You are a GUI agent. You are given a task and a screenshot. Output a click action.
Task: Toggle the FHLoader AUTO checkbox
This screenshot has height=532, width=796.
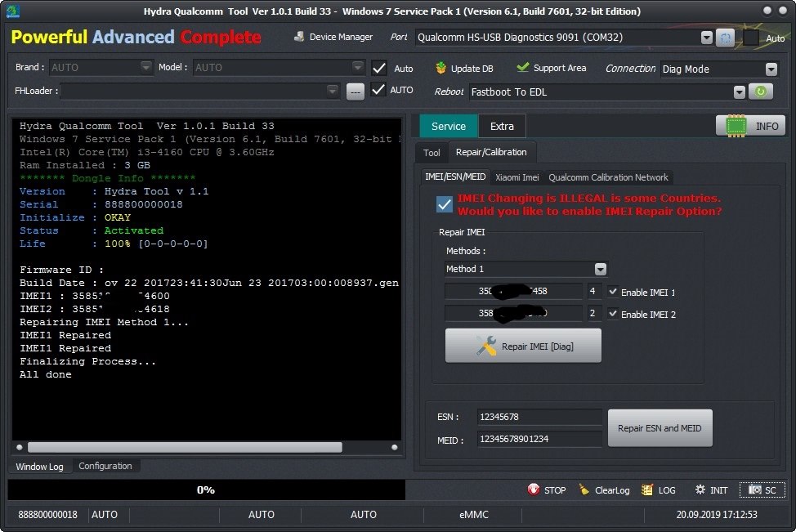[x=378, y=90]
